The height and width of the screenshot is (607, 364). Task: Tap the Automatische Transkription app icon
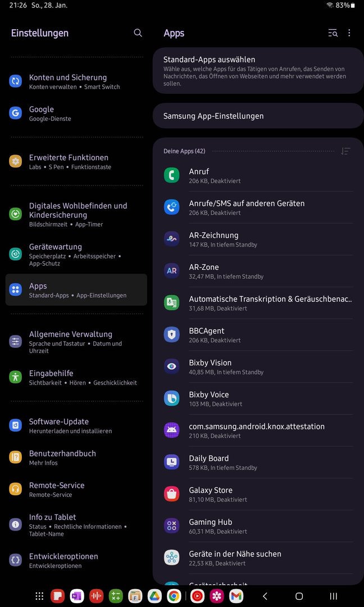click(x=171, y=303)
